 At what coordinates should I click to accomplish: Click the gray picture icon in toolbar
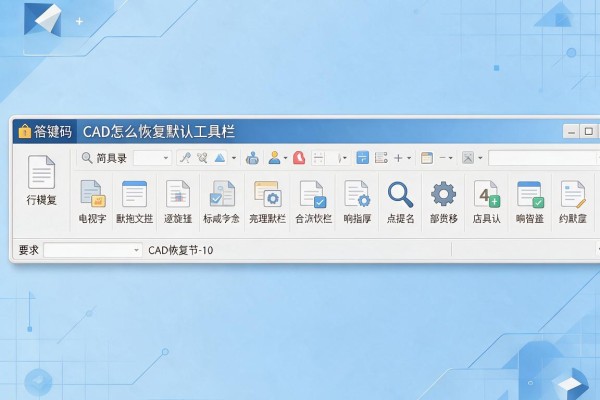(468, 158)
